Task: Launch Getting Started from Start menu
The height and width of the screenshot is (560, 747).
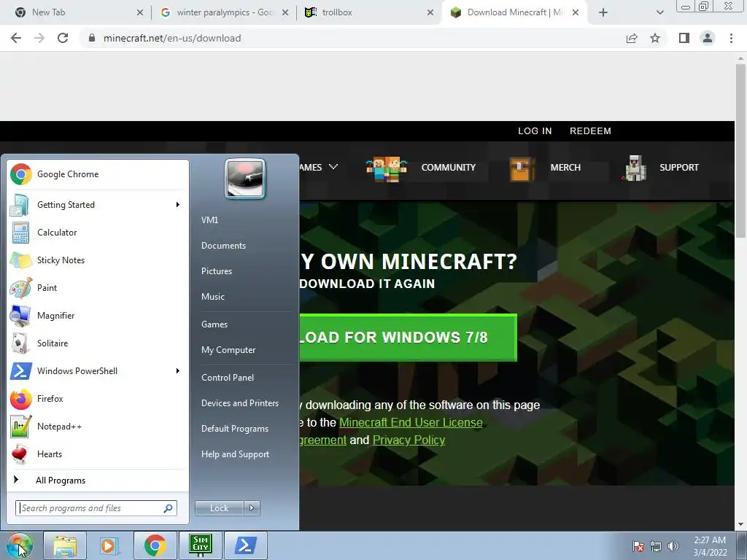Action: point(98,205)
